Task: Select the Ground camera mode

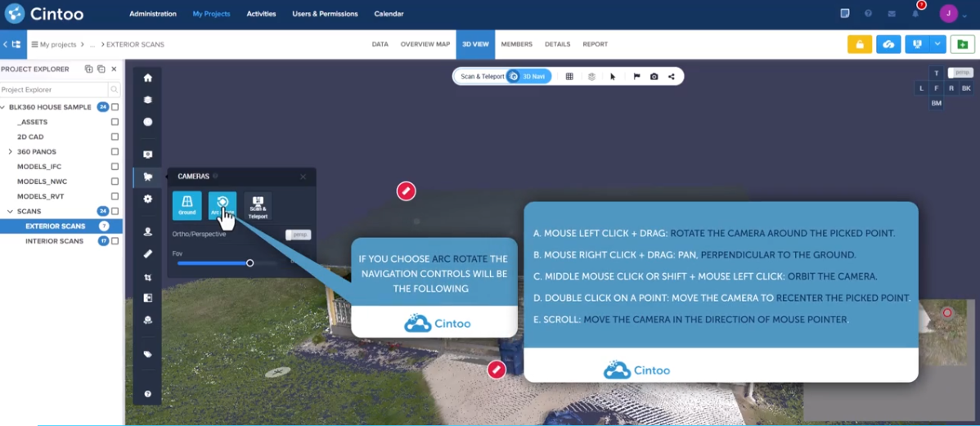Action: [187, 205]
